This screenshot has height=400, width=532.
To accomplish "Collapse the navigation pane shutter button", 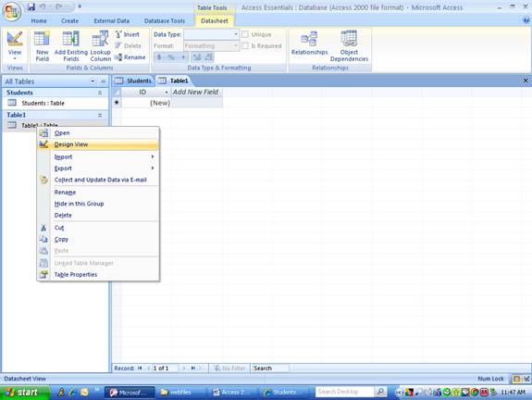I will pyautogui.click(x=103, y=81).
